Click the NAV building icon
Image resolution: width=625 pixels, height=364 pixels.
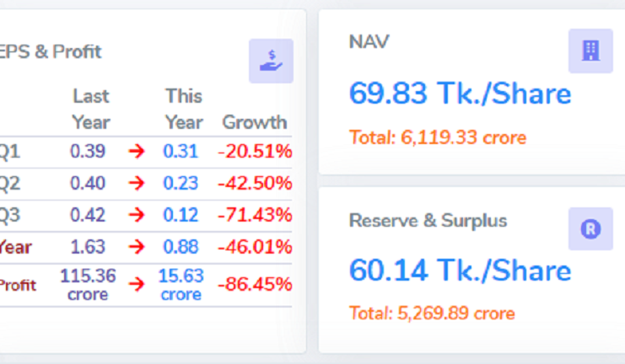[x=590, y=51]
